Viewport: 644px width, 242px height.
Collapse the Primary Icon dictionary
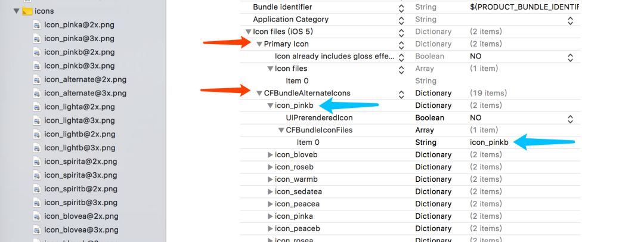[x=259, y=44]
